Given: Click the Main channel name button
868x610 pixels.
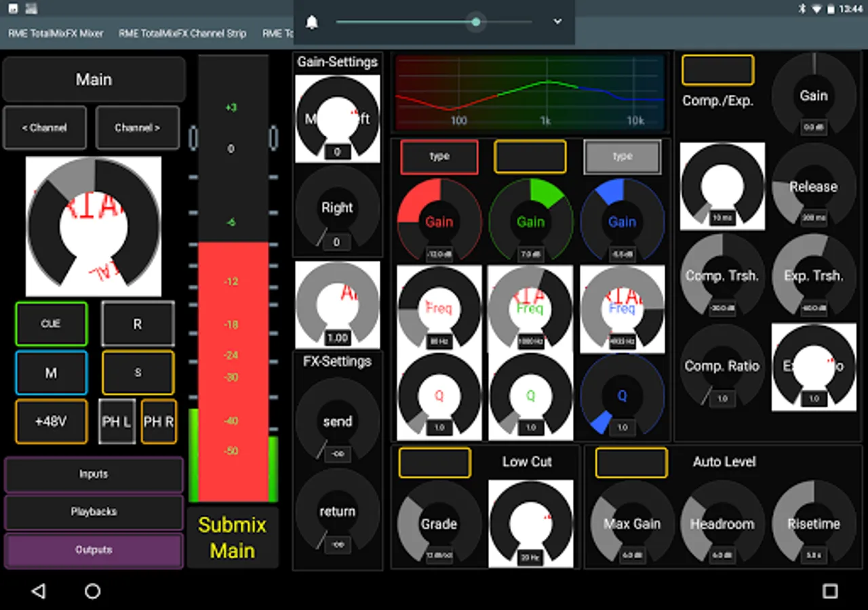Looking at the screenshot, I should click(94, 79).
